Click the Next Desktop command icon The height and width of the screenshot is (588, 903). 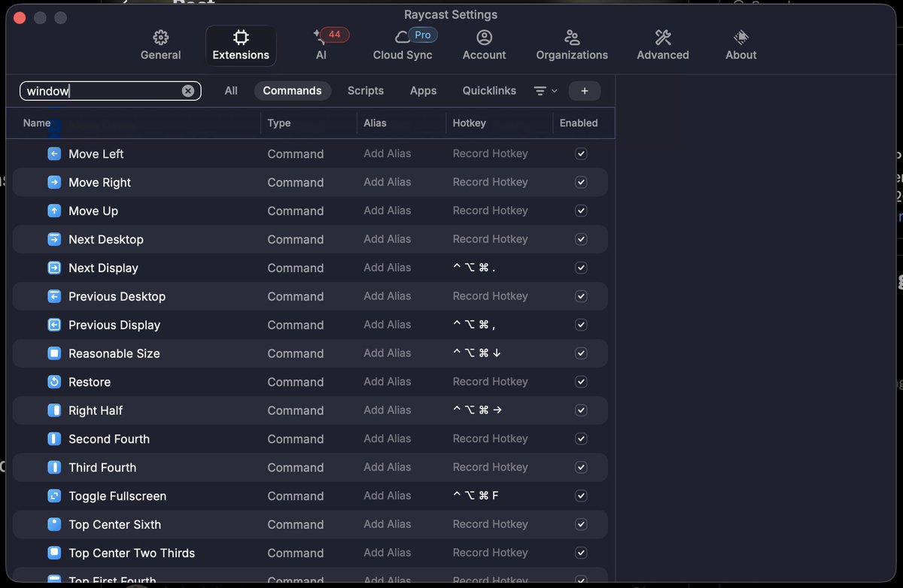click(x=54, y=239)
